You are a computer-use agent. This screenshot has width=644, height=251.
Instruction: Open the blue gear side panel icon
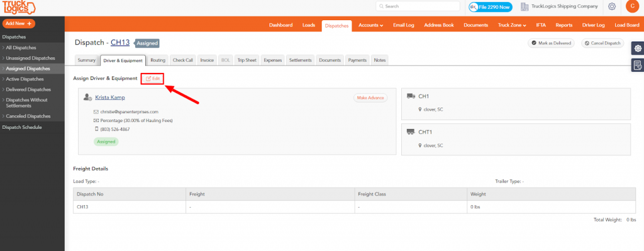tap(638, 48)
